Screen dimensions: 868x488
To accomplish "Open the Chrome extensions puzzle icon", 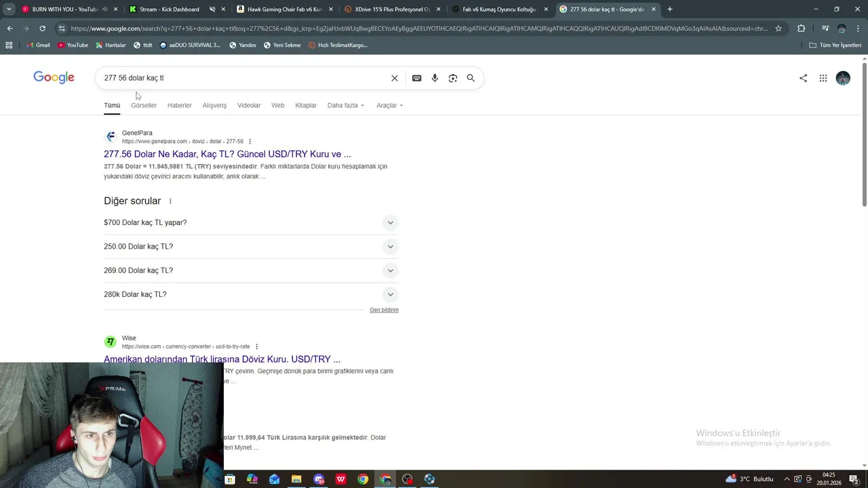I will click(801, 28).
